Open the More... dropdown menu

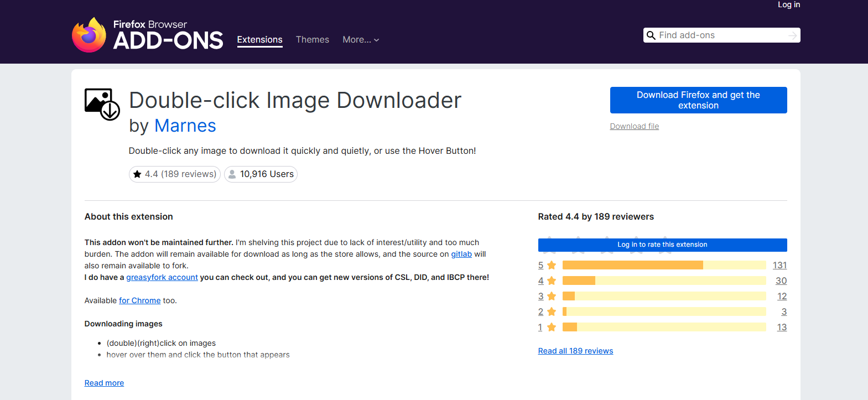(x=361, y=40)
